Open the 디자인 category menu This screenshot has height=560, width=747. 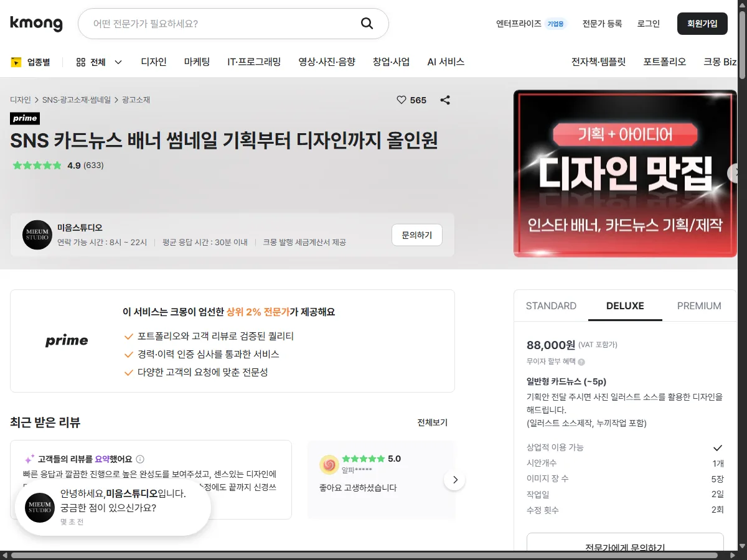click(x=154, y=62)
